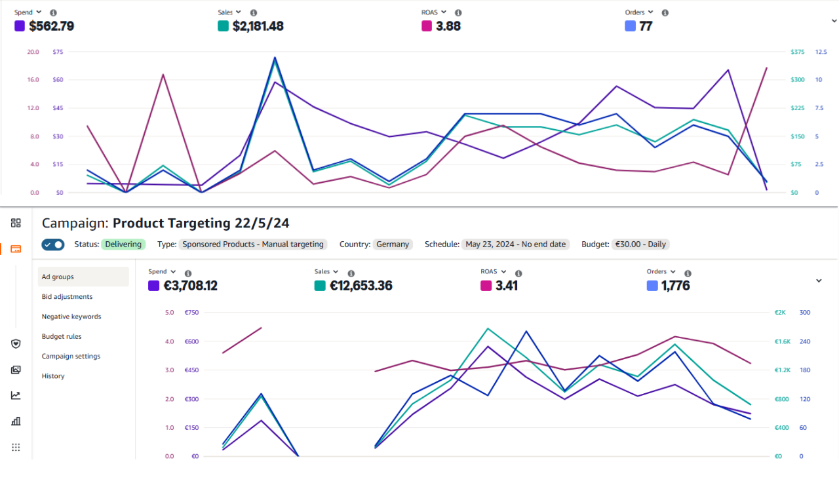
Task: Click the green Delivering status badge
Action: pyautogui.click(x=123, y=244)
